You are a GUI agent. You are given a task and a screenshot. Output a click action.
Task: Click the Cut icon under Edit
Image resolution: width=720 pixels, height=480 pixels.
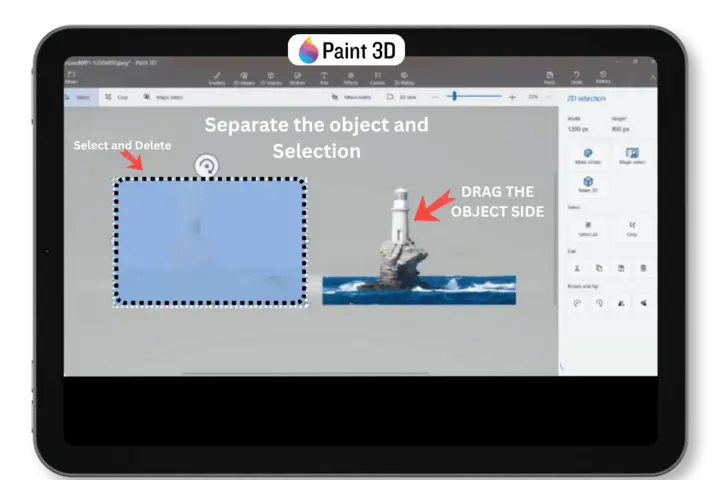coord(577,268)
